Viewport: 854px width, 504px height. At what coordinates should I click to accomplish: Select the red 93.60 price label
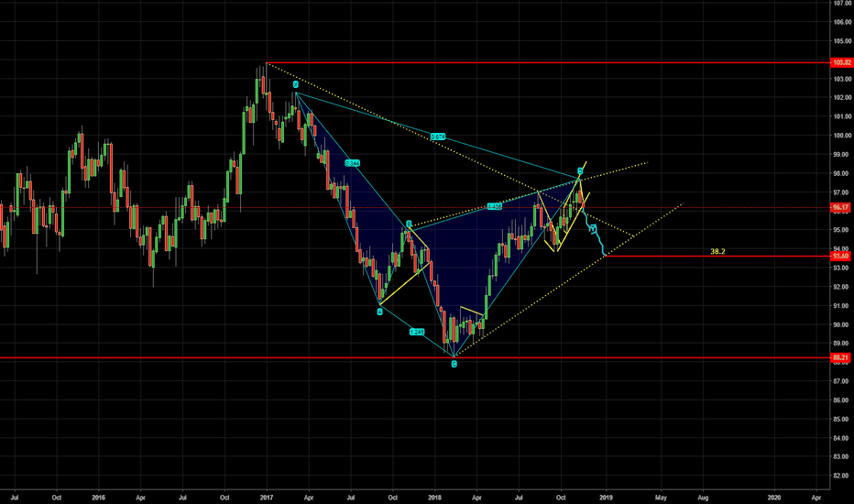pyautogui.click(x=841, y=256)
